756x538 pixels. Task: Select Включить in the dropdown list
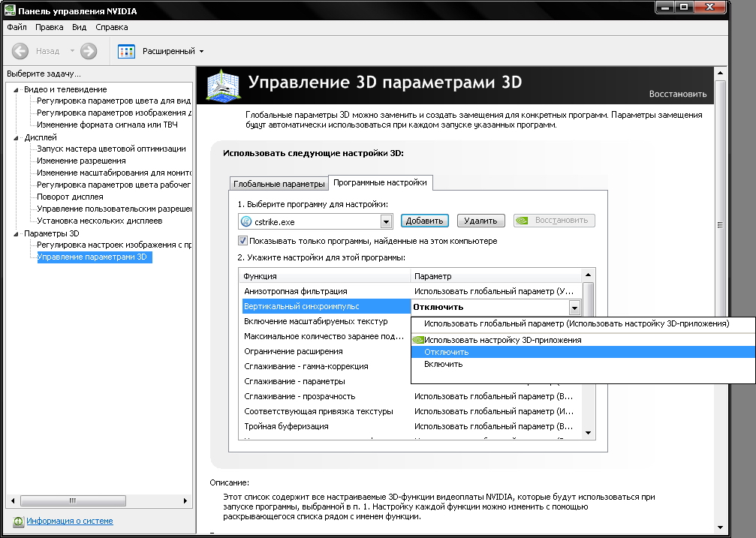(x=583, y=365)
